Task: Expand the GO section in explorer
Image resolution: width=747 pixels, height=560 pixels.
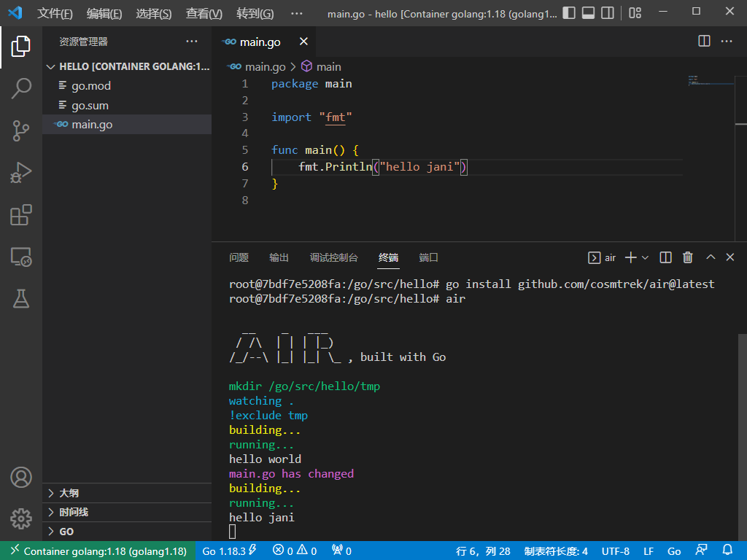Action: click(x=127, y=532)
